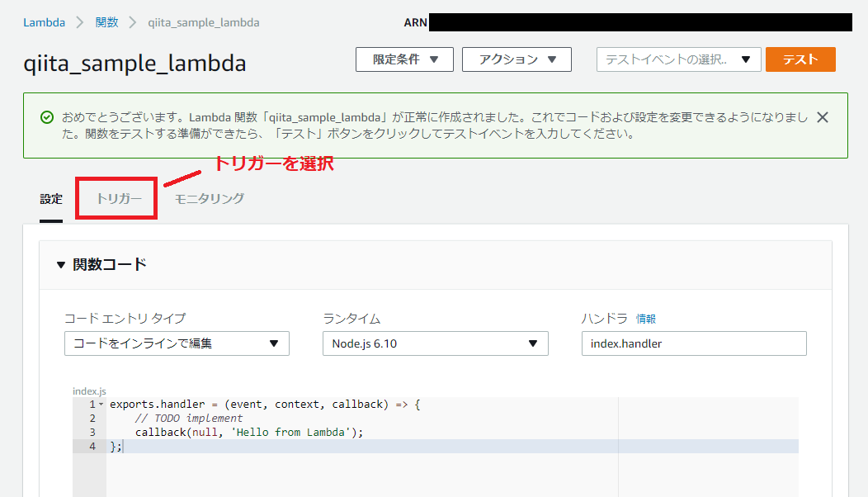The width and height of the screenshot is (868, 497).
Task: Open the ランタイム dropdown showing Node.js 6.10
Action: tap(435, 343)
